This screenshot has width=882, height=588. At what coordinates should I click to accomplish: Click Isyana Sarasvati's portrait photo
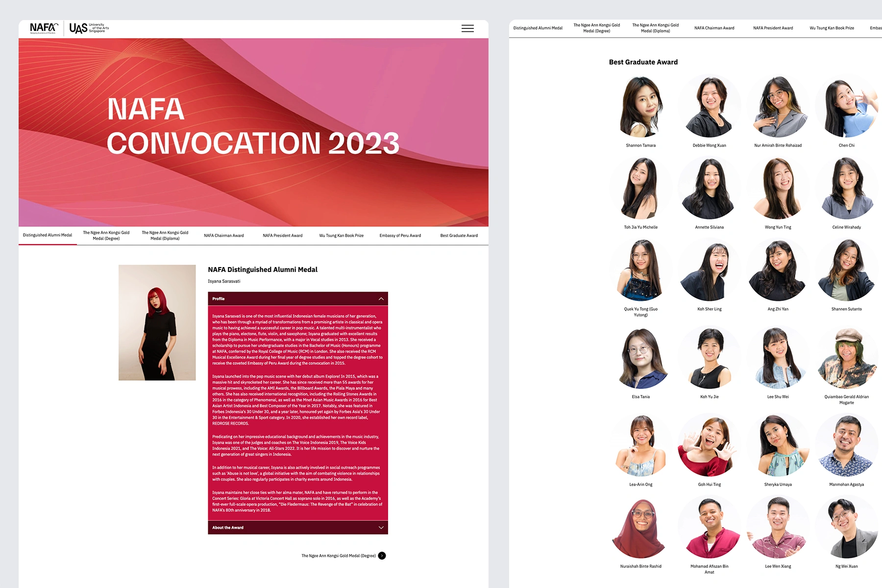[157, 322]
